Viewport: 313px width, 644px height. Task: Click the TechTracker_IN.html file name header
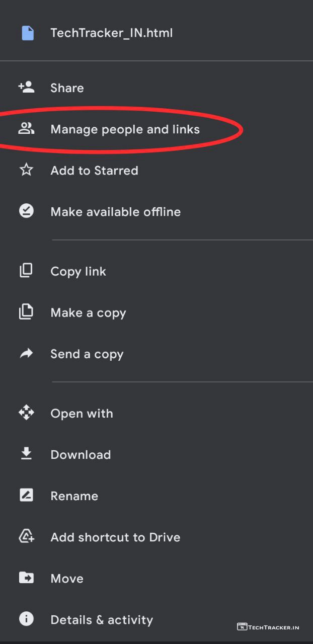(111, 33)
